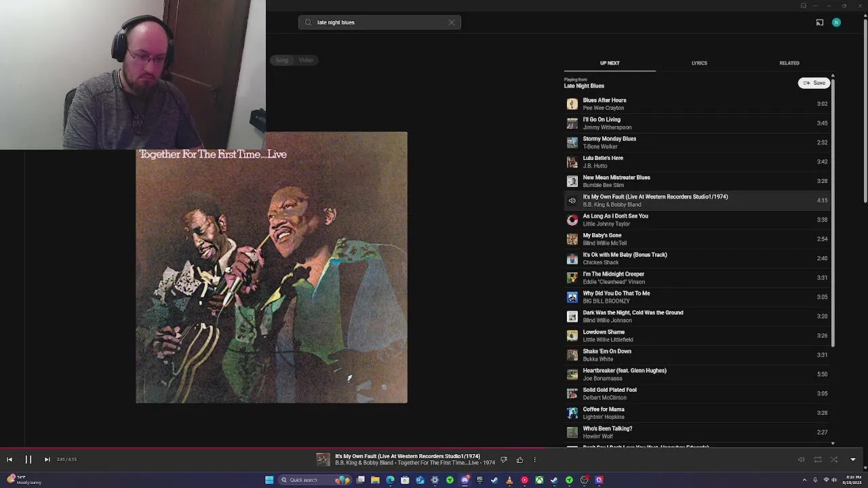Click the song title in the player bar
868x488 pixels.
[407, 456]
